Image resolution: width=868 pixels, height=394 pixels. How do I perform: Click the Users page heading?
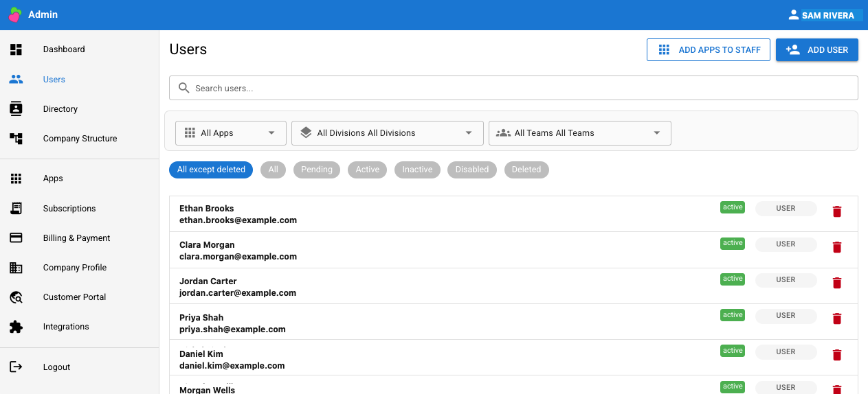(x=188, y=49)
